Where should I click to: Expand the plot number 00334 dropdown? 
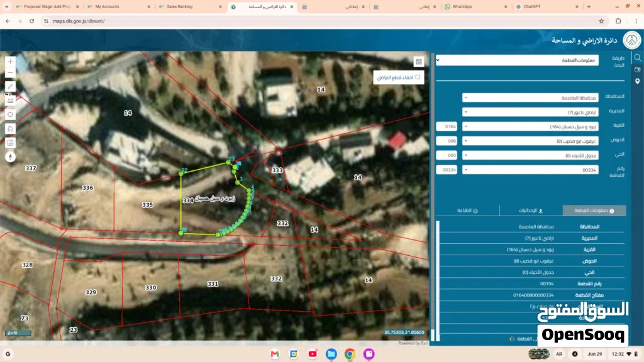coord(530,170)
